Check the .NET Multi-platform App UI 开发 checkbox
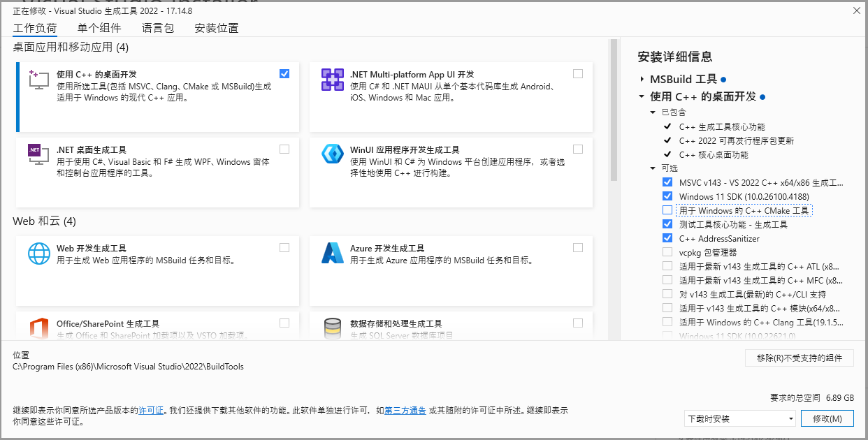 (x=577, y=73)
